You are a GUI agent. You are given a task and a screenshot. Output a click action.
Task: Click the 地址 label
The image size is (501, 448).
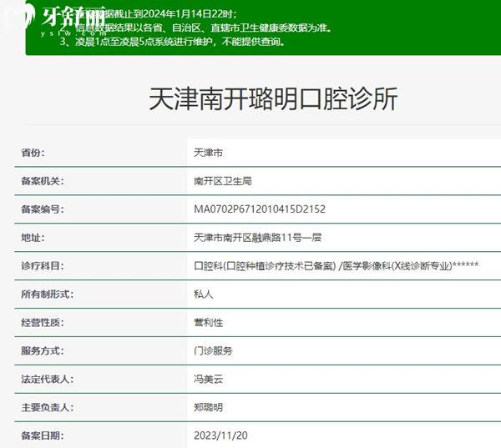[33, 238]
